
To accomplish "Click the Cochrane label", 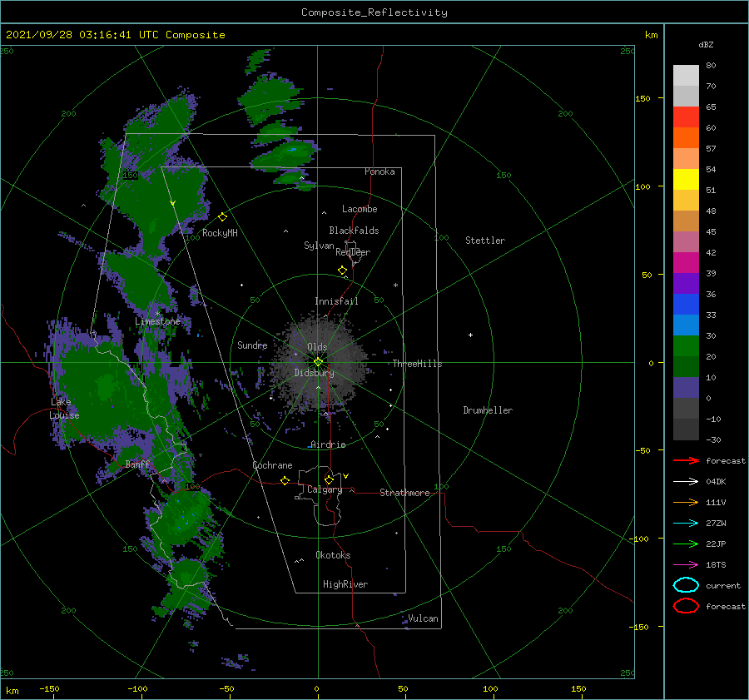I will (x=272, y=465).
